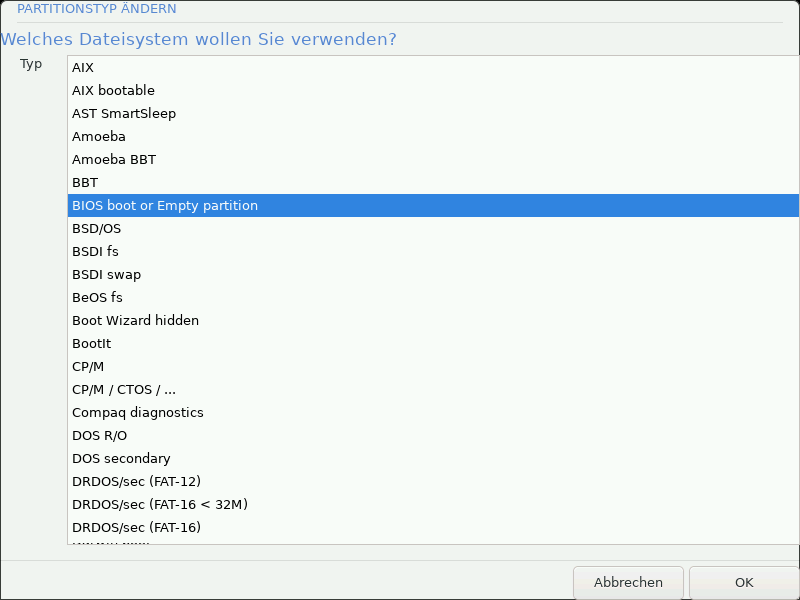This screenshot has width=800, height=600.
Task: Select AIX from the type list
Action: point(83,67)
